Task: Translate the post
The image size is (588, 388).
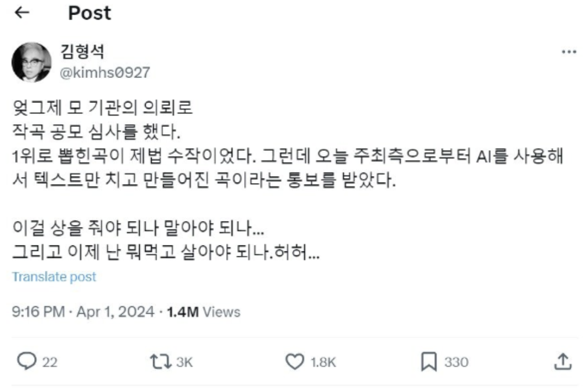Action: coord(54,276)
